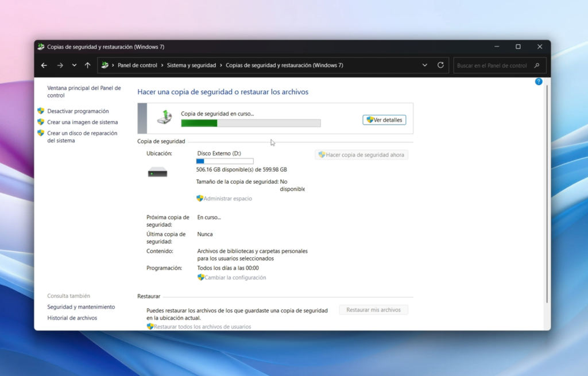Click the backup progress bar
The height and width of the screenshot is (376, 588).
click(251, 123)
